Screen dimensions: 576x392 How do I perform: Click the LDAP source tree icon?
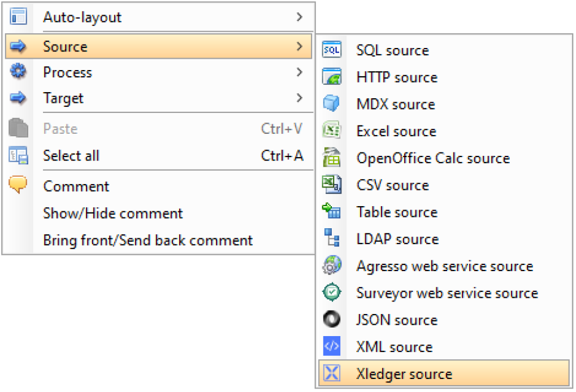click(x=331, y=239)
